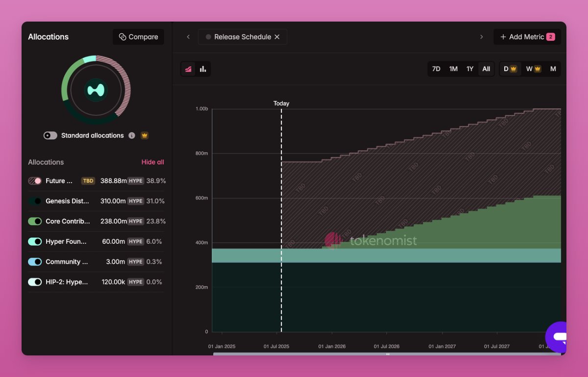Click the 23.8% percentage
This screenshot has width=588, height=377.
[x=156, y=221]
